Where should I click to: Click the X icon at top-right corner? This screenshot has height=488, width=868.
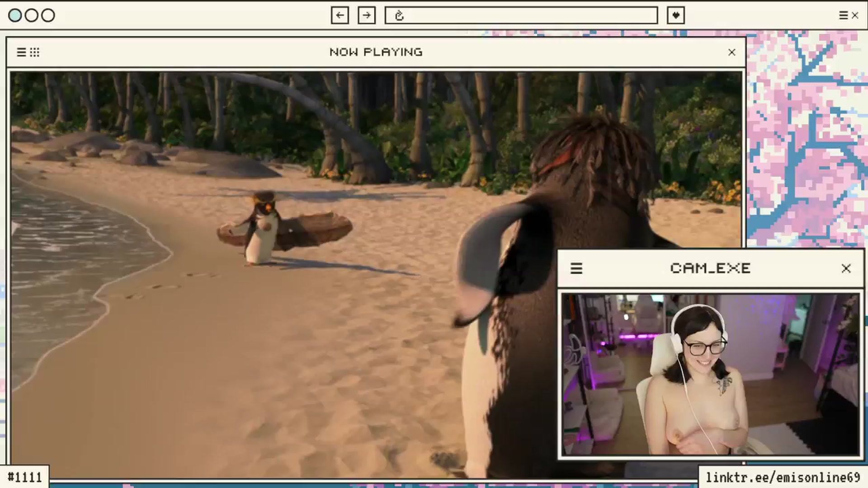tap(855, 15)
